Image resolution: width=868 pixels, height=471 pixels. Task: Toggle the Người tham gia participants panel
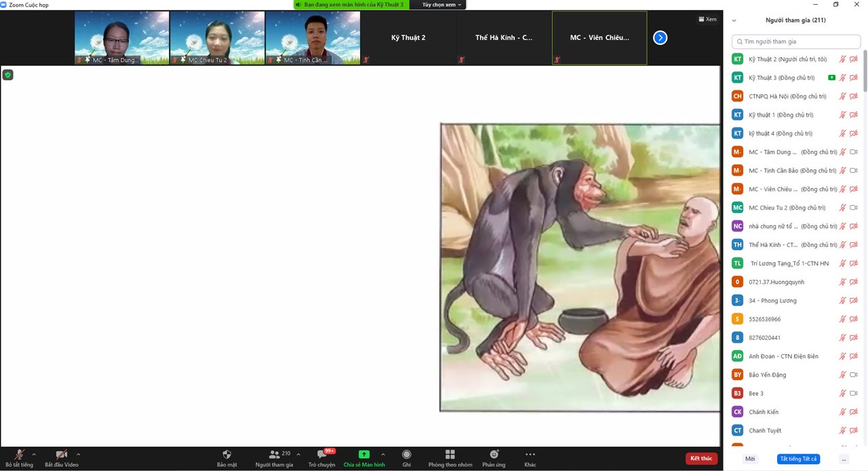[x=274, y=458]
